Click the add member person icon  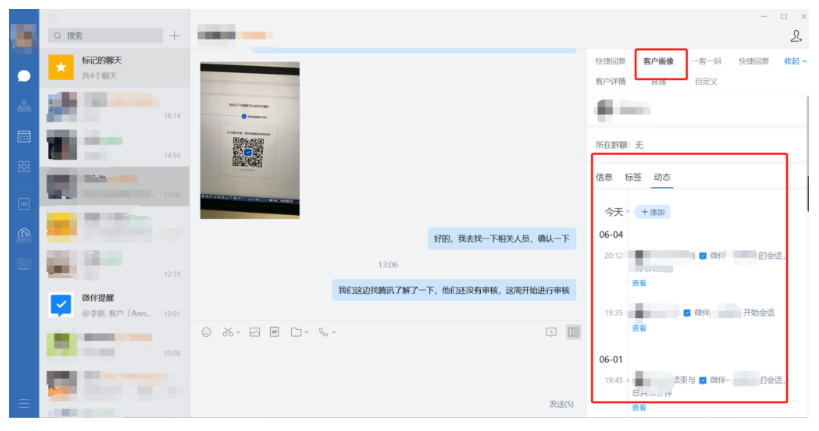(x=796, y=36)
